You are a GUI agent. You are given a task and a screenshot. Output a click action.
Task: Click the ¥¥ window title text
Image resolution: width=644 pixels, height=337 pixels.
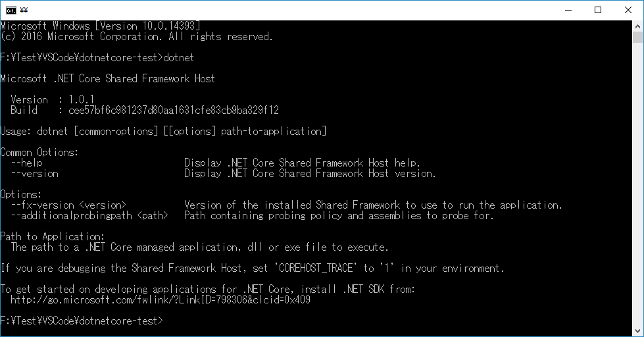click(24, 11)
